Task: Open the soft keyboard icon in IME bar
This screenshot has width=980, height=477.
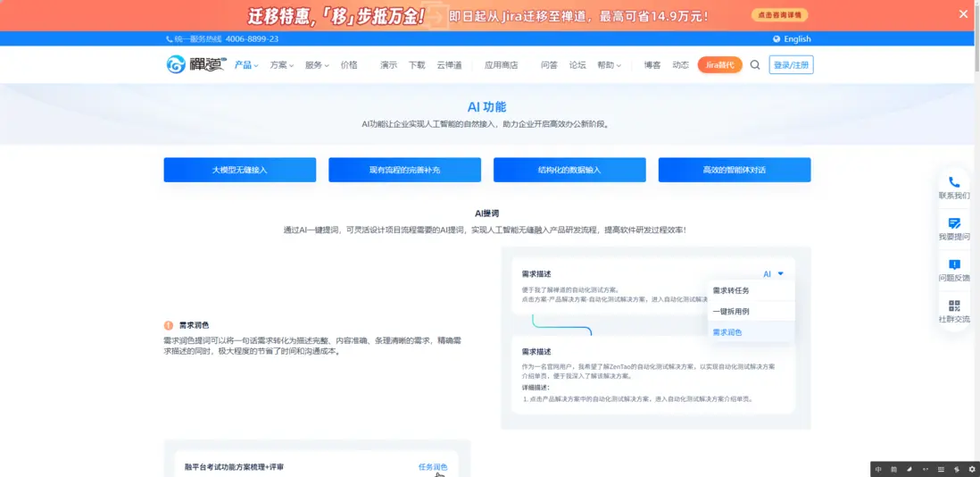Action: tap(942, 469)
